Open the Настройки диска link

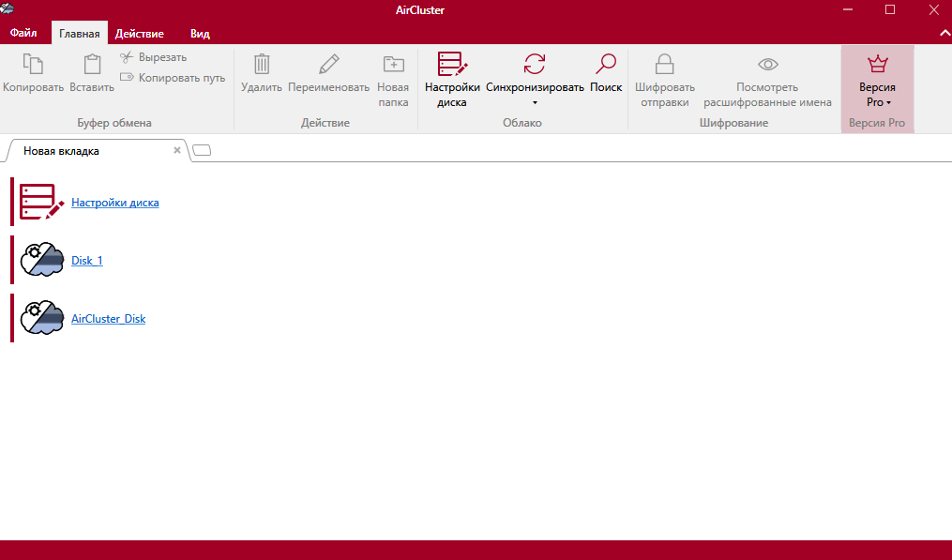click(x=115, y=203)
